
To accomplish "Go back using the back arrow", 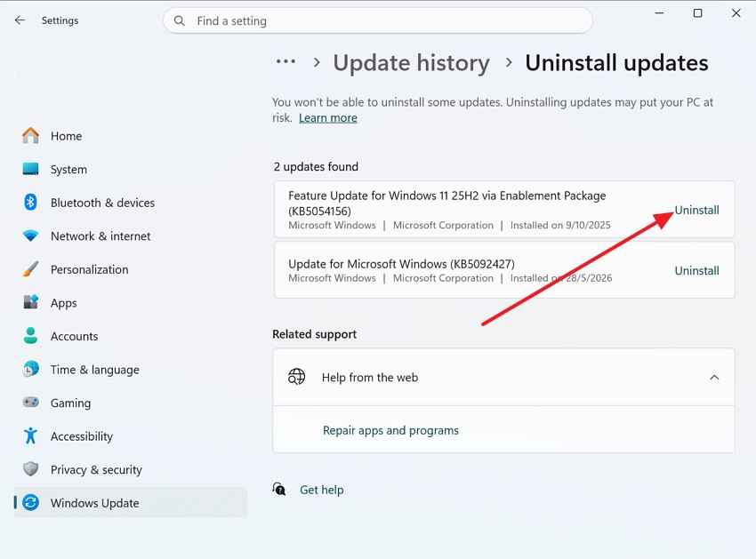I will pyautogui.click(x=20, y=20).
